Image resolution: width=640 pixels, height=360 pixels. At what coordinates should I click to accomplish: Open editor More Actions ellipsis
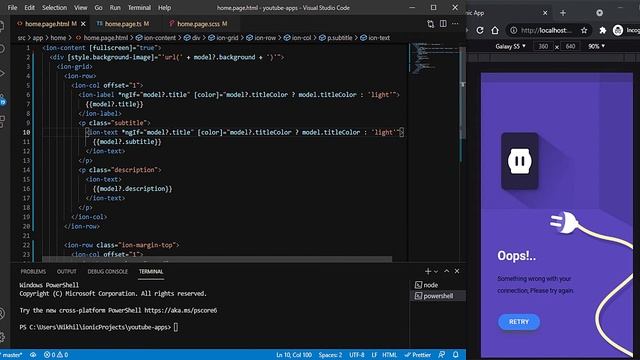(455, 24)
